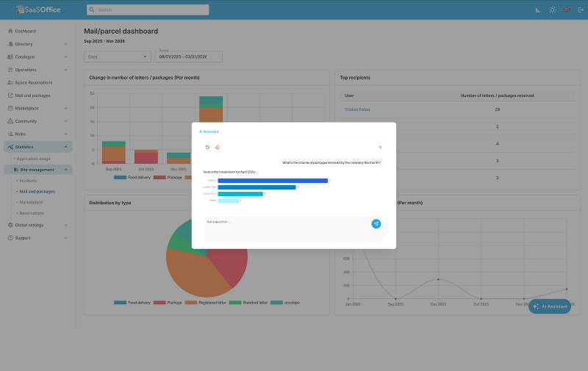Screen dimensions: 588x371
Task: Toggle the light/dark theme sun icon
Action: click(553, 10)
